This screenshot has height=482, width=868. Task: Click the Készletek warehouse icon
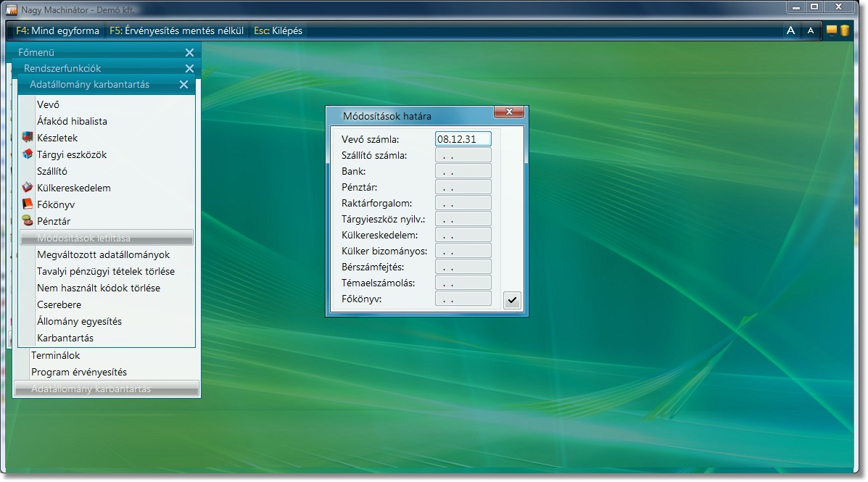tap(27, 137)
